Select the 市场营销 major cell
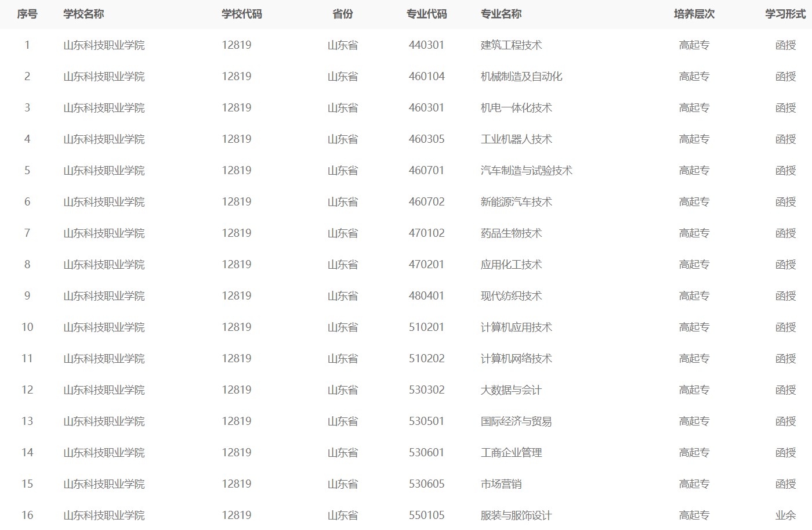 (501, 484)
